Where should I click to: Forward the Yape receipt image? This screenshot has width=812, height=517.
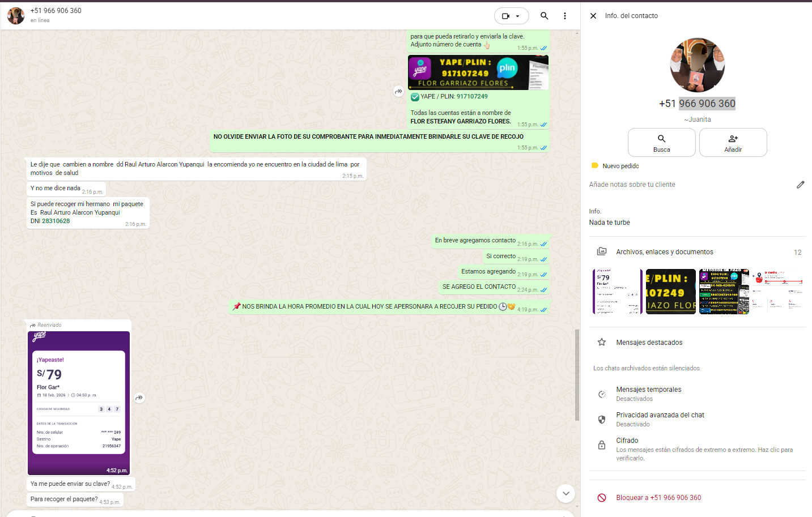pyautogui.click(x=139, y=398)
